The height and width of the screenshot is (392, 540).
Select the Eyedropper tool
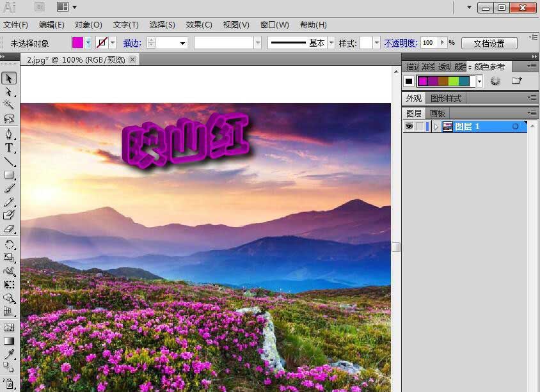(9, 354)
